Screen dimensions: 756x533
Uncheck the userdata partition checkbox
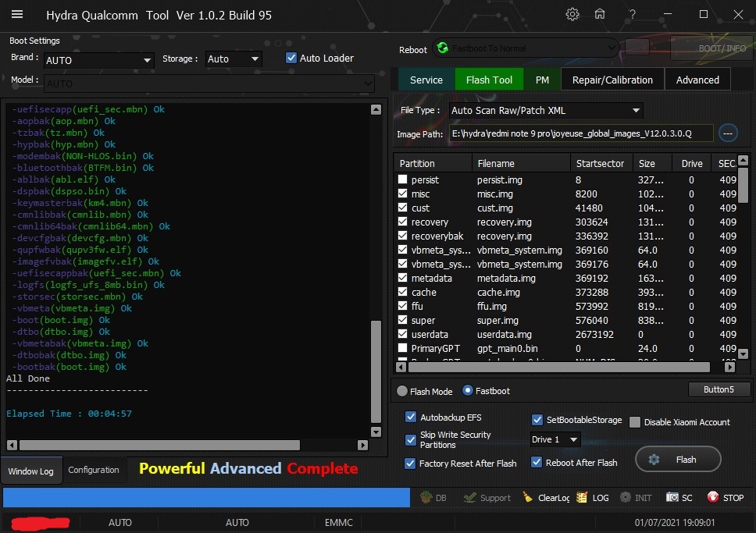coord(402,333)
